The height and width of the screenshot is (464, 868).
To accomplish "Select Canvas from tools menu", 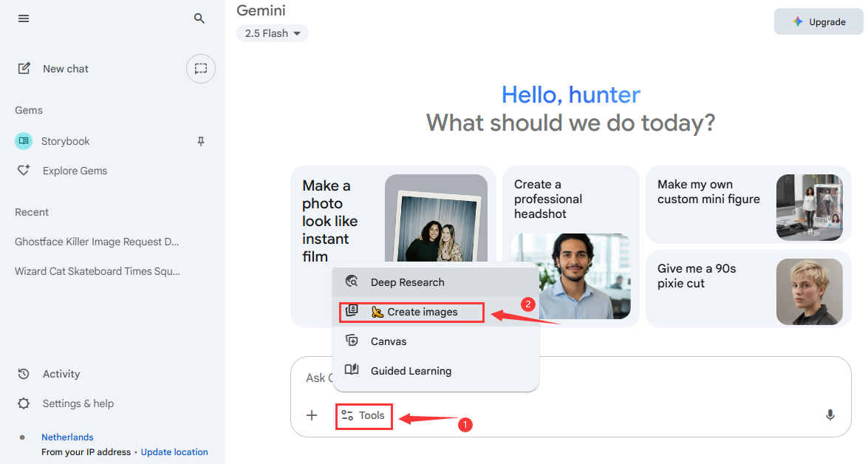I will [436, 341].
